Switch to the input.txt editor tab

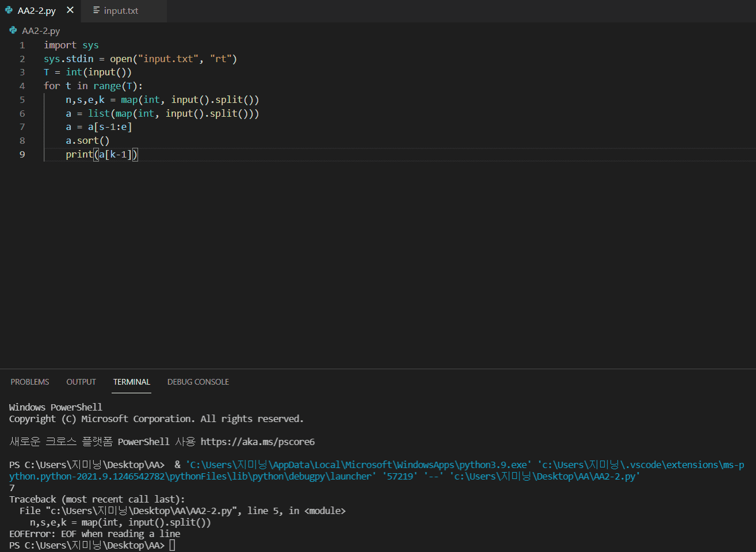[x=121, y=11]
